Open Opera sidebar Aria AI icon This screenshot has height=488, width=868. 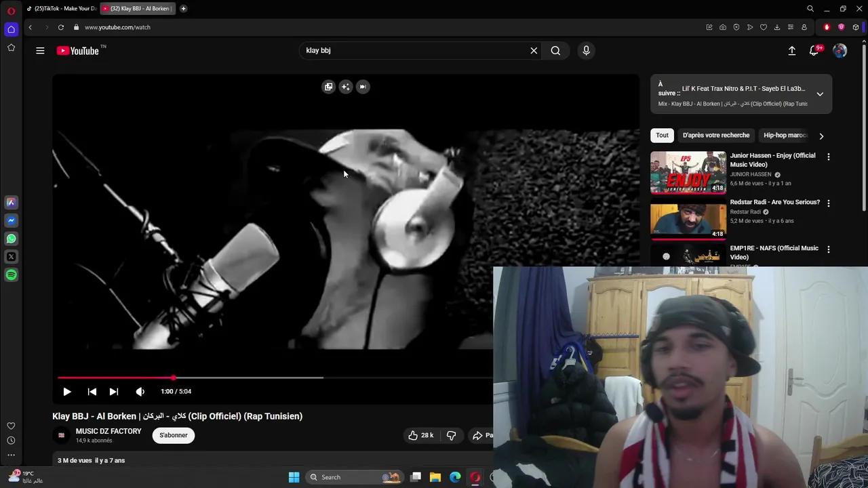coord(11,202)
